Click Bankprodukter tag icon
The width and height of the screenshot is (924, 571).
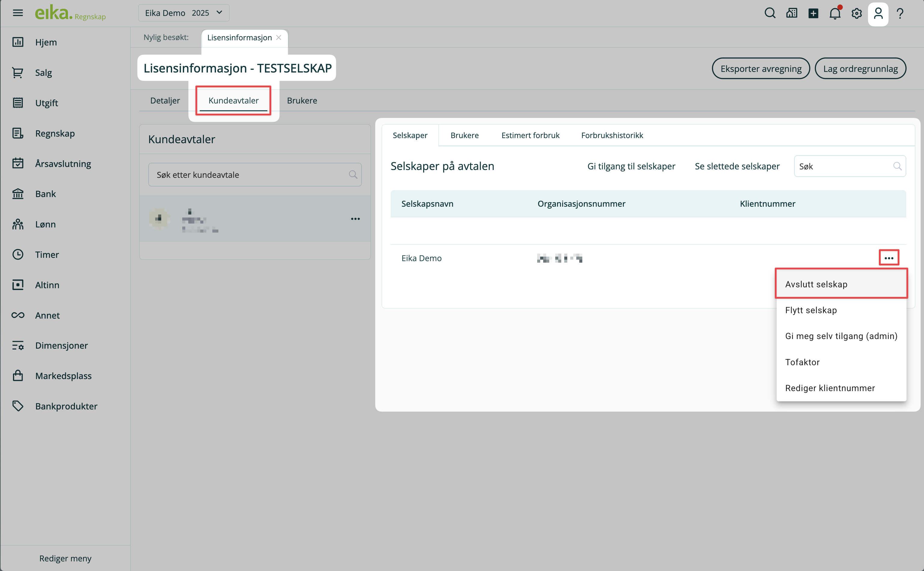[18, 406]
